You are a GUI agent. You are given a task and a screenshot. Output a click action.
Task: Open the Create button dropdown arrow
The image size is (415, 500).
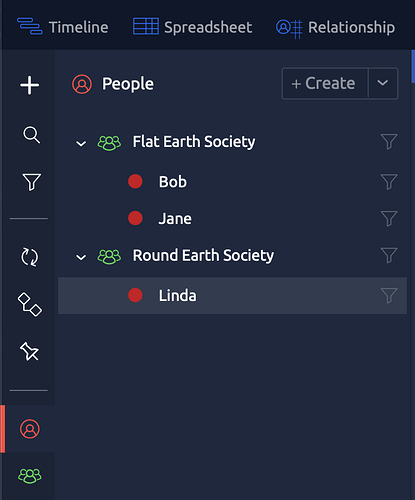point(383,83)
